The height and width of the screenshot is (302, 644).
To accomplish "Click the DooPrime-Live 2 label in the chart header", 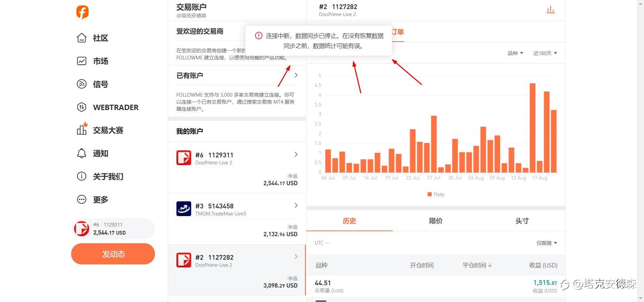I will point(337,14).
